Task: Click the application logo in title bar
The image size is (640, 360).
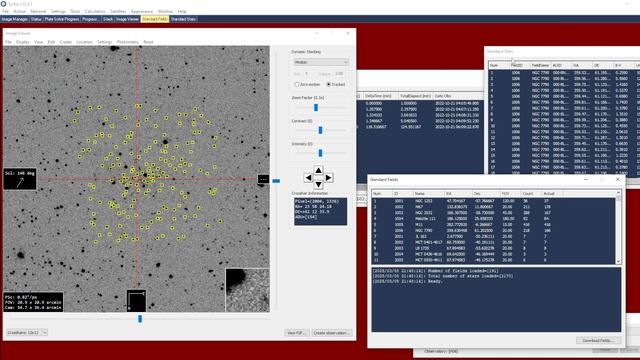Action: click(4, 4)
